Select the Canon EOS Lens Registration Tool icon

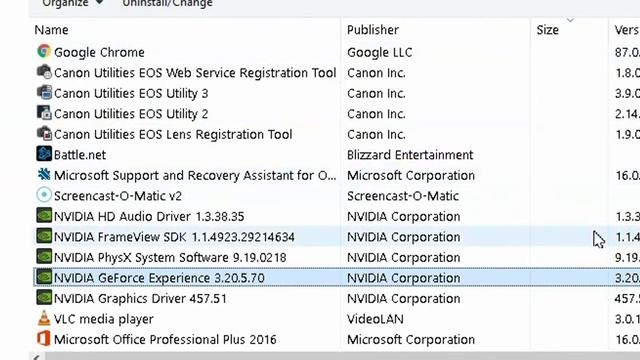44,133
